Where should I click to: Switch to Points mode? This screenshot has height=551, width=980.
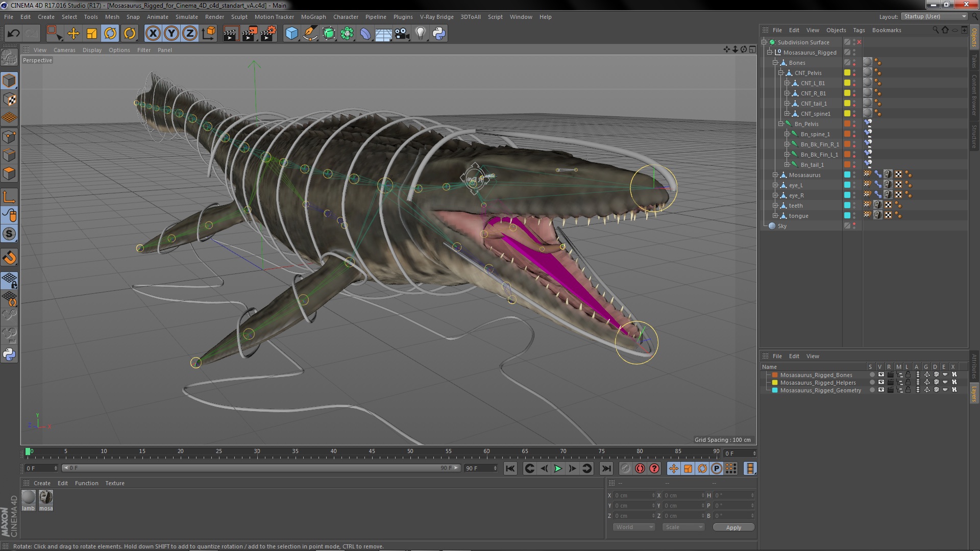tap(9, 137)
